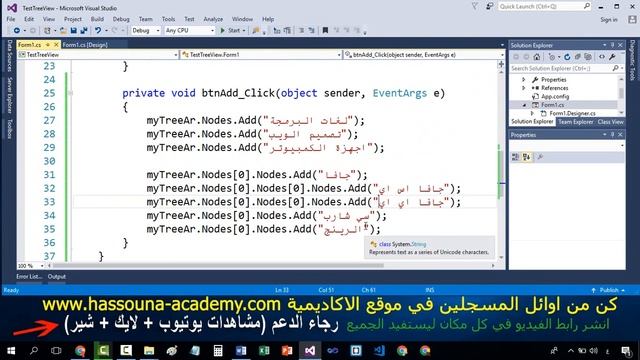Click the Collapse All icon in Solution Explorer
The image size is (640, 360).
[578, 57]
